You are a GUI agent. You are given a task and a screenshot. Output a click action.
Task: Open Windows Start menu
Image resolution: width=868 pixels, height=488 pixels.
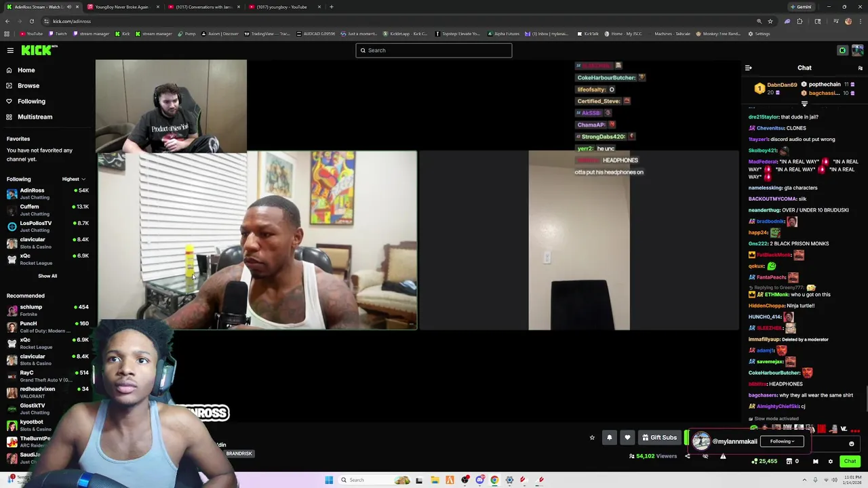[x=329, y=480]
